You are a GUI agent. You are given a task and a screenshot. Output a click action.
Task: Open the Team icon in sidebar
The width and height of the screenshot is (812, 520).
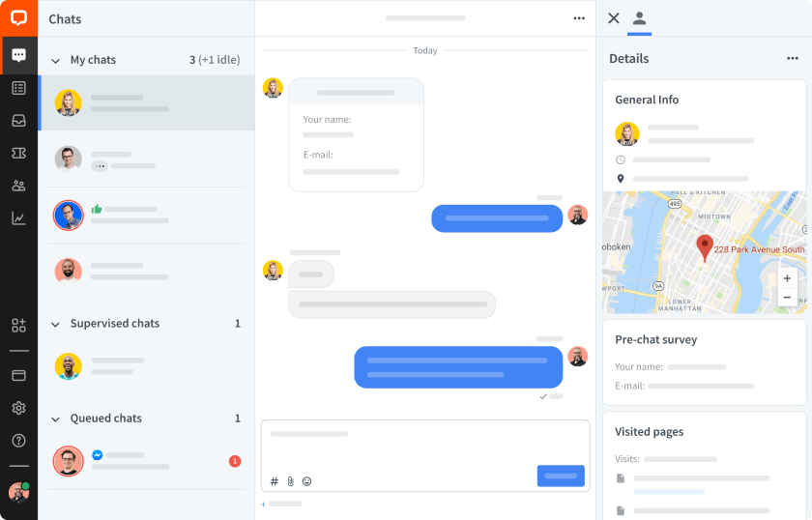click(x=18, y=186)
